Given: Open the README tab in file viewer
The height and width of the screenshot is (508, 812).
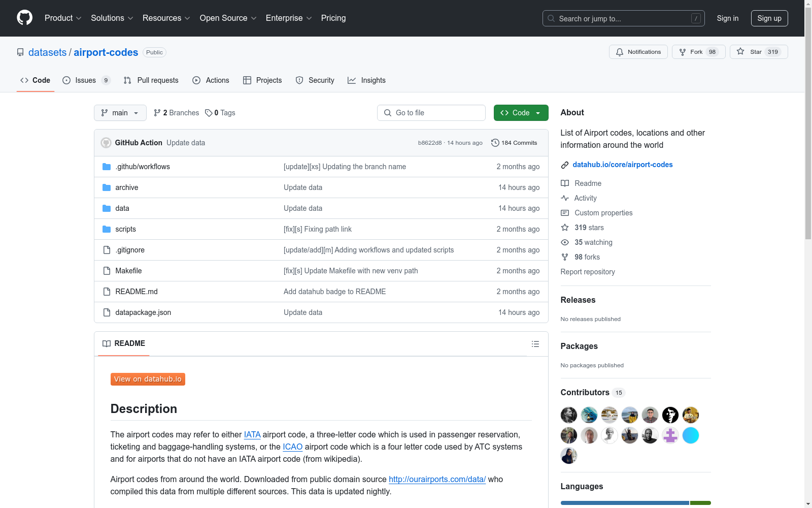Looking at the screenshot, I should [124, 343].
